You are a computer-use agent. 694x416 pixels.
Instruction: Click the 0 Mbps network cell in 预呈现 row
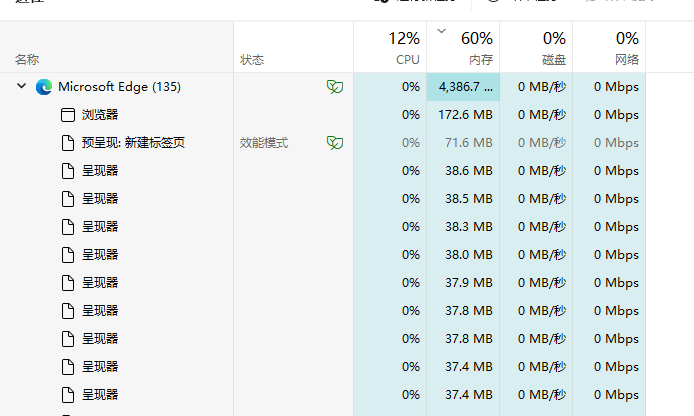(609, 143)
